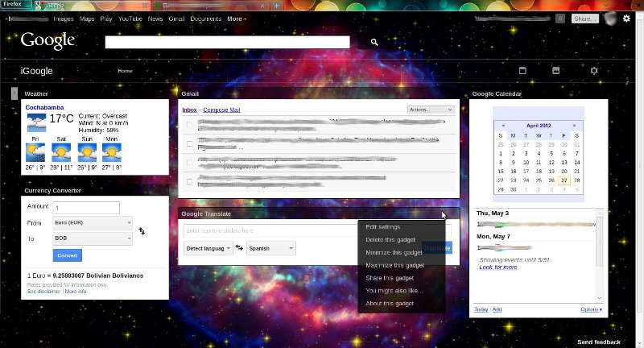Tick the second Gmail message checkbox

click(189, 143)
